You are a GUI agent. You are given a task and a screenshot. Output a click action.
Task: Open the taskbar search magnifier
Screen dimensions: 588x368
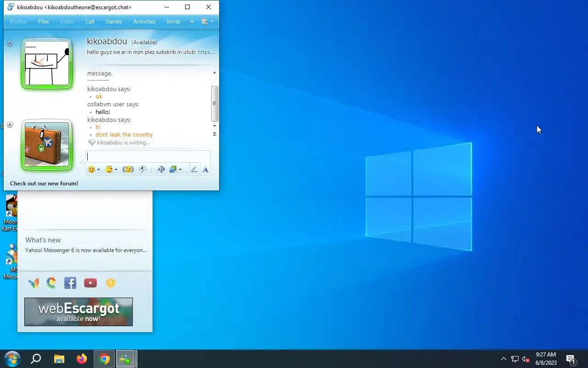(x=36, y=359)
